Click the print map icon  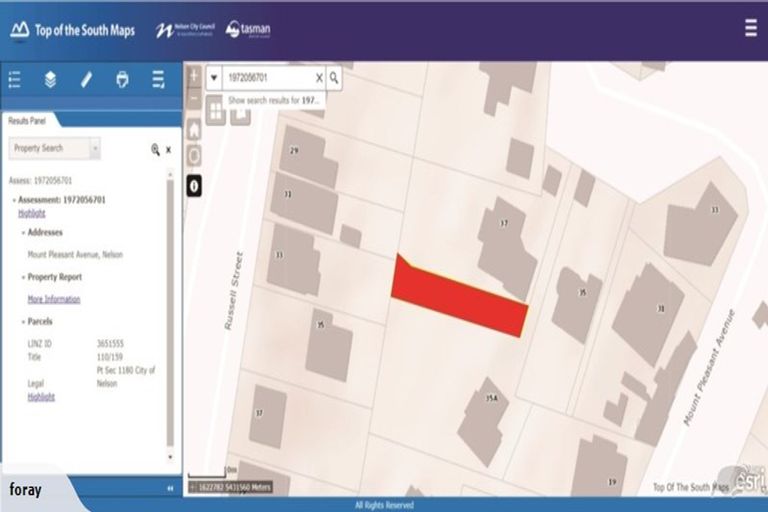tap(122, 80)
